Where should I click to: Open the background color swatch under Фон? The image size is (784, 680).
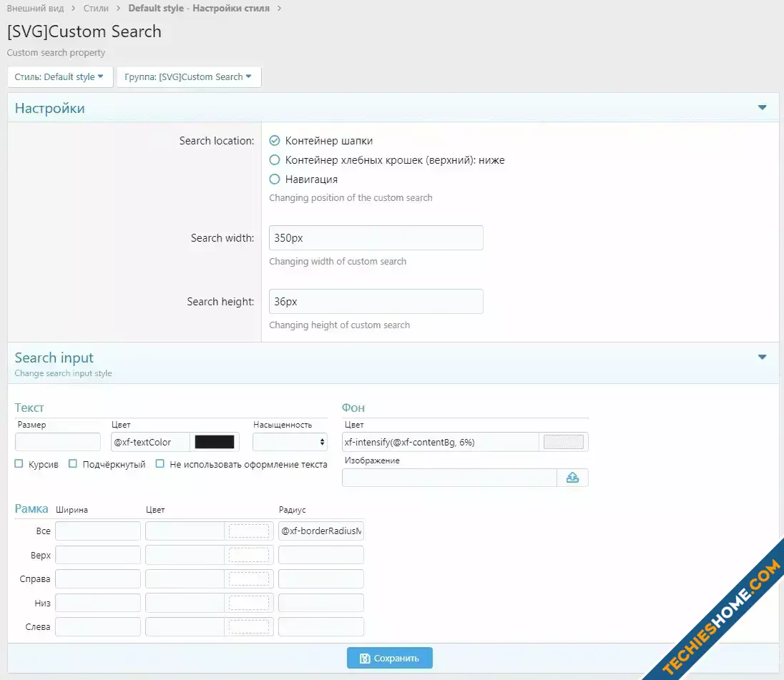pos(564,442)
